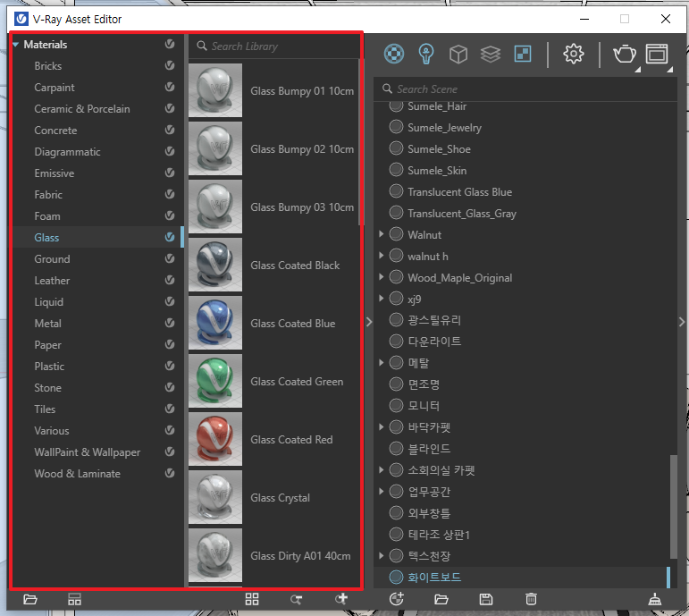
Task: Expand right panel using edge arrow
Action: point(682,322)
